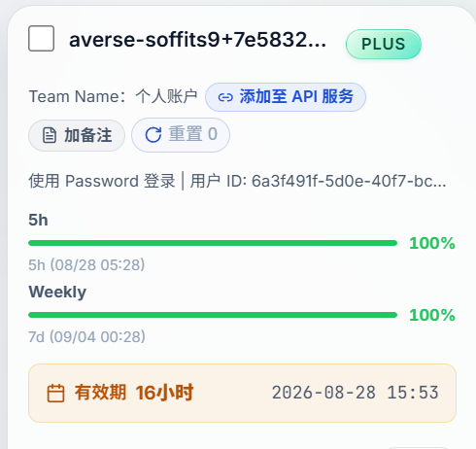Click the expiry date 2026-08-28 15:53
Viewport: 476px width, 449px height.
tap(356, 393)
